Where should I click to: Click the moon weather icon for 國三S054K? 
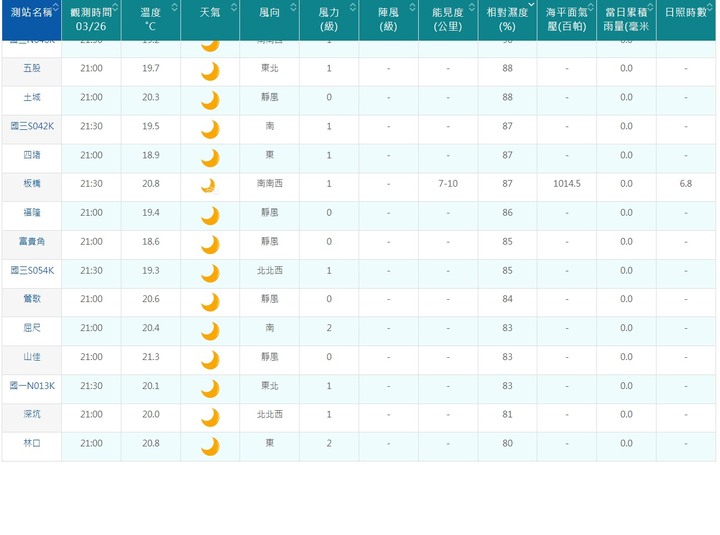210,273
